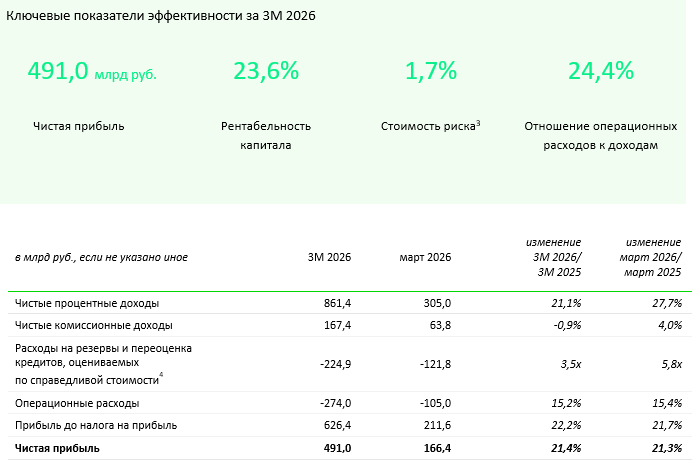Click the 1,7% cost of risk figure
The height and width of the screenshot is (460, 692).
pyautogui.click(x=431, y=72)
